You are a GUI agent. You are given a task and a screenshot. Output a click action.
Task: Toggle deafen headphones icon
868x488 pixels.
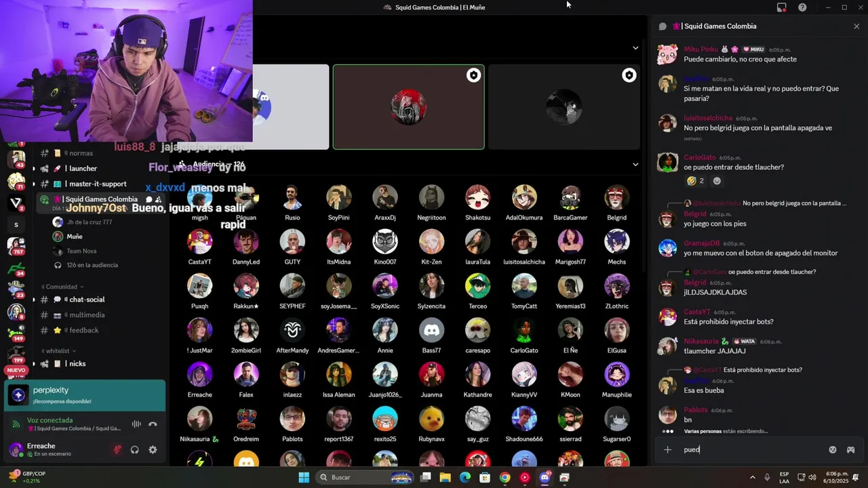[135, 449]
